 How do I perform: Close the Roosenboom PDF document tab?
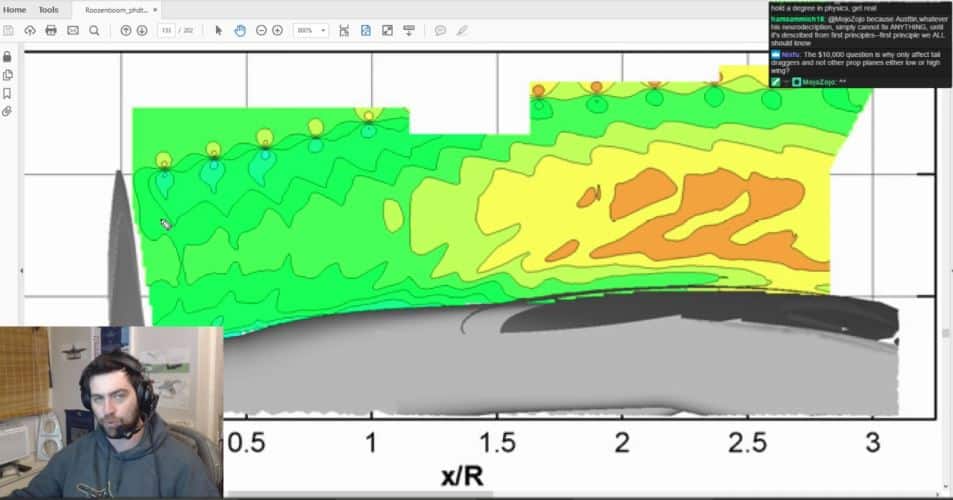tap(155, 9)
